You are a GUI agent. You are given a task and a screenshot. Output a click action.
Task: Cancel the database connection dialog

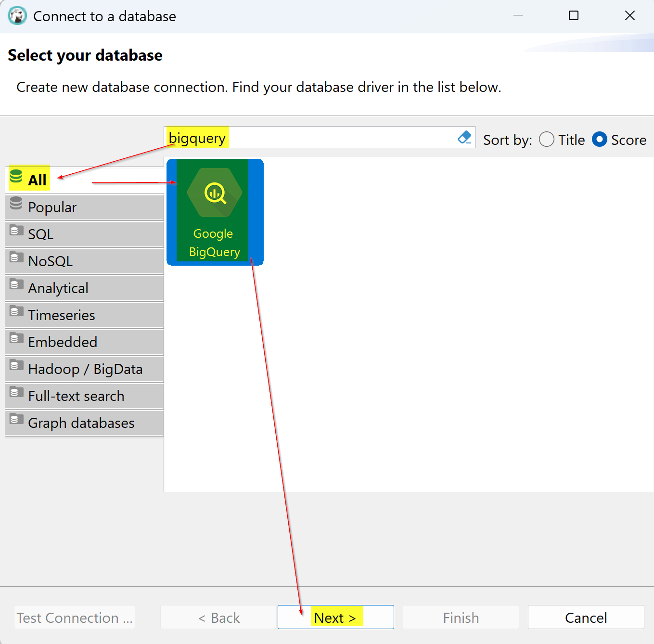586,617
